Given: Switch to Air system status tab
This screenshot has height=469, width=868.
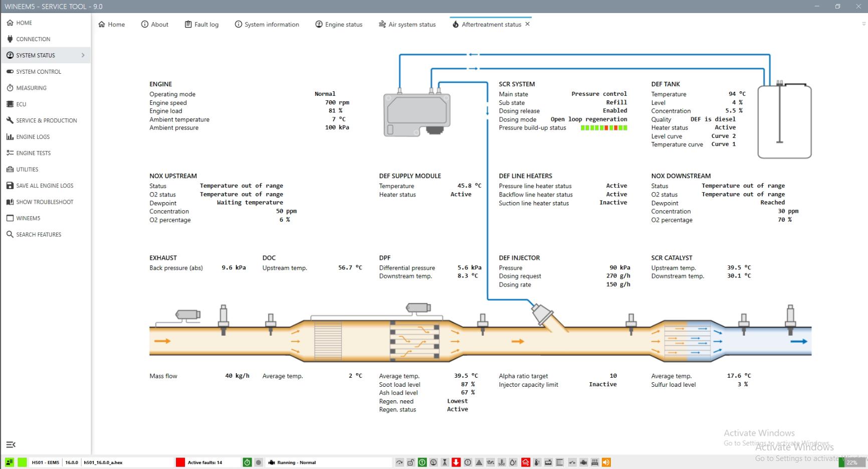Looking at the screenshot, I should 407,25.
